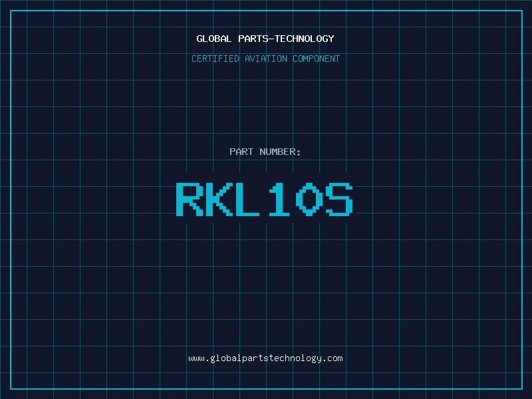Image resolution: width=532 pixels, height=399 pixels.
Task: Click the word AVIATION in the subtitle
Action: (267, 59)
